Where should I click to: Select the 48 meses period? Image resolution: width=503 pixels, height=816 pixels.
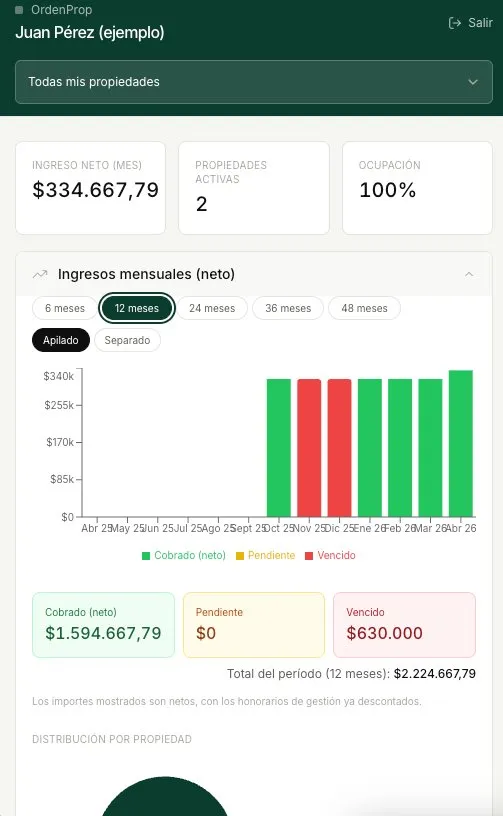[365, 308]
